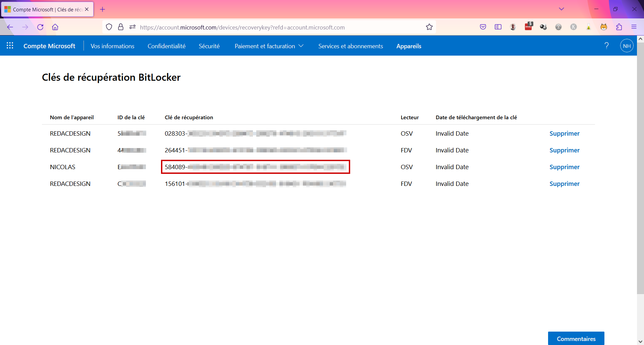Viewport: 644px width, 345px height.
Task: Select the Compte Microsoft browser tab
Action: [x=47, y=9]
